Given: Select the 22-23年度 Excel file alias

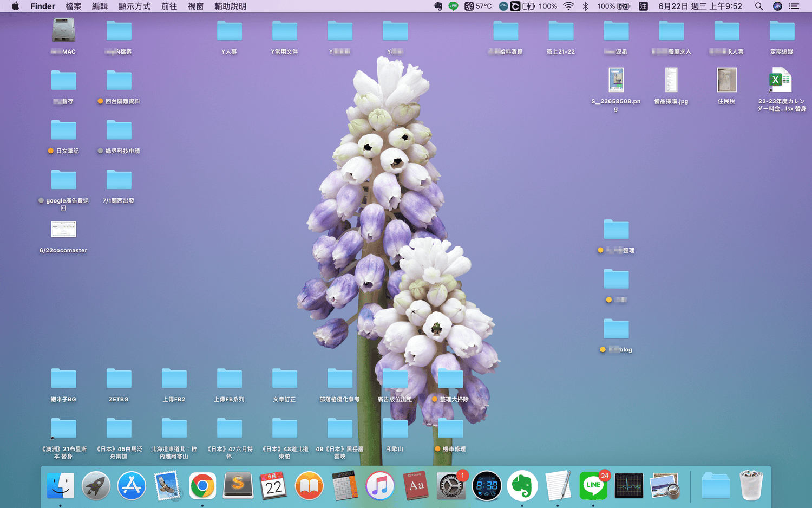Looking at the screenshot, I should 781,80.
